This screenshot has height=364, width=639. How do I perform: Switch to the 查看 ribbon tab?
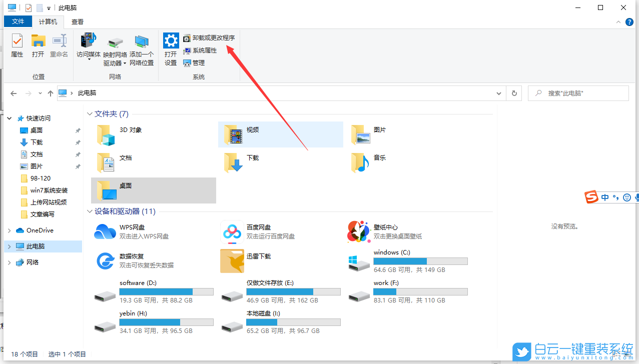[77, 21]
